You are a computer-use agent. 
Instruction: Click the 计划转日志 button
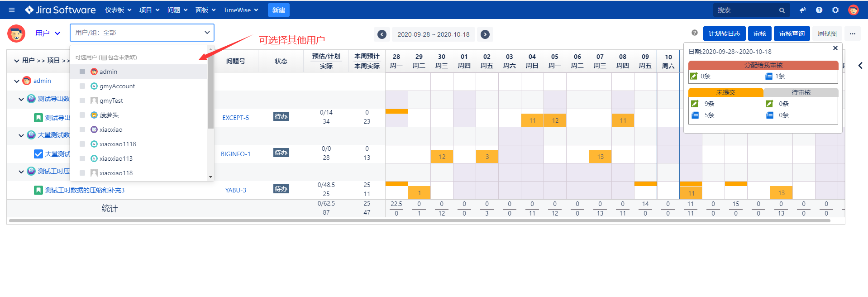click(x=724, y=34)
